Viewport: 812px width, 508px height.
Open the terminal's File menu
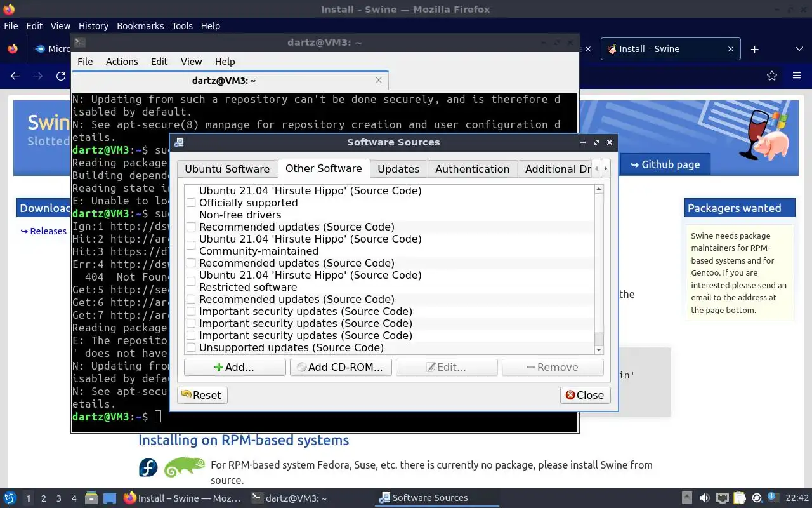click(x=85, y=62)
